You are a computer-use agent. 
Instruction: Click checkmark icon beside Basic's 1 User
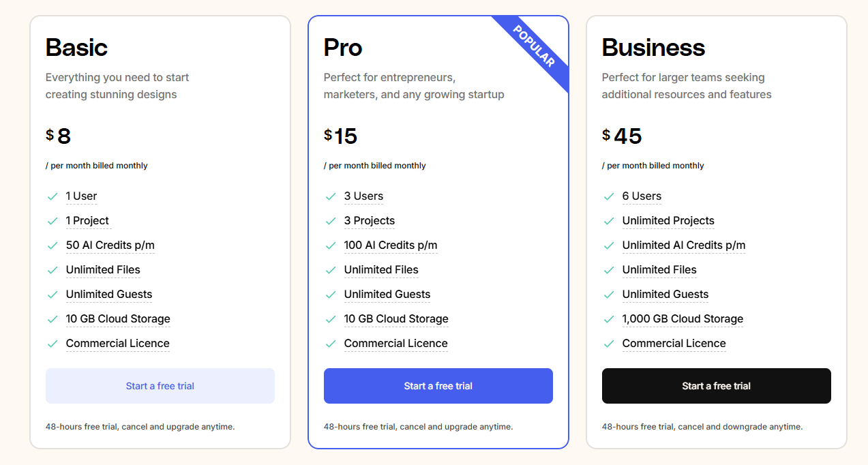(x=53, y=196)
